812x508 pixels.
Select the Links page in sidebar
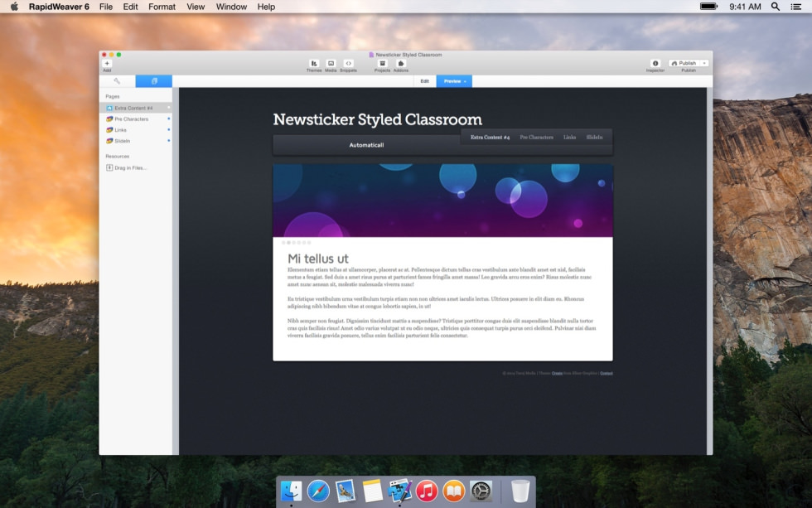coord(136,130)
